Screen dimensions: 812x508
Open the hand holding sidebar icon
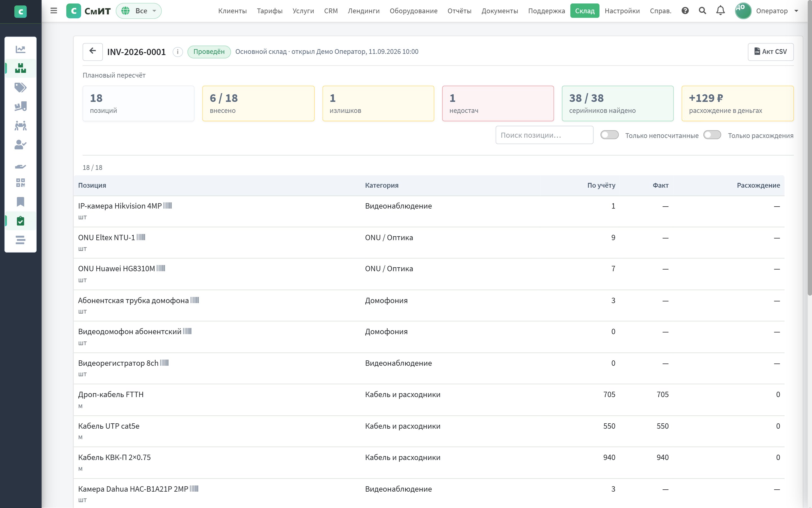click(x=21, y=166)
